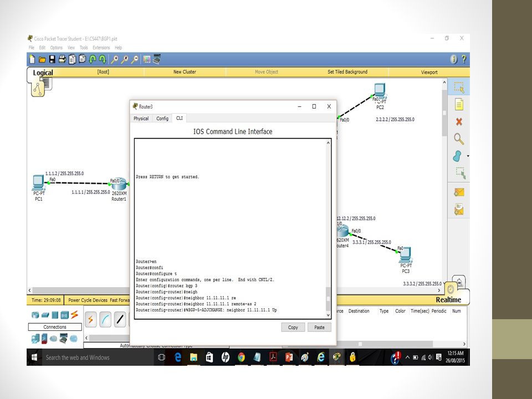This screenshot has width=532, height=399.
Task: Activate the red X Delete tool
Action: [459, 121]
